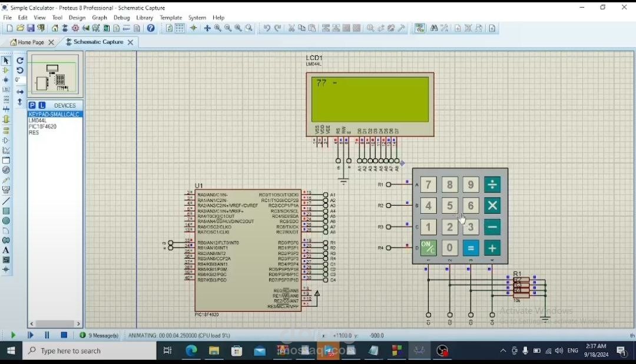Click the rotate clockwise icon
The height and width of the screenshot is (364, 636).
tap(20, 61)
